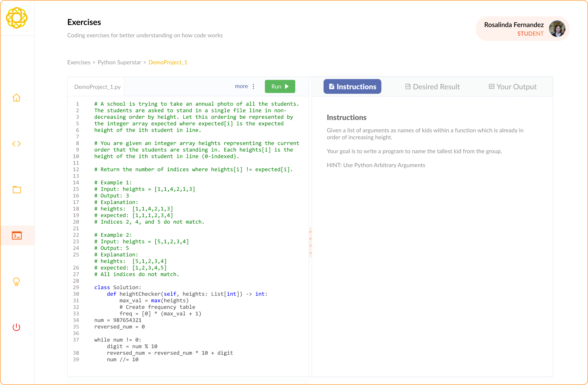Viewport: 588px width, 385px height.
Task: Click the DemoProject_1 breadcrumb
Action: 168,62
